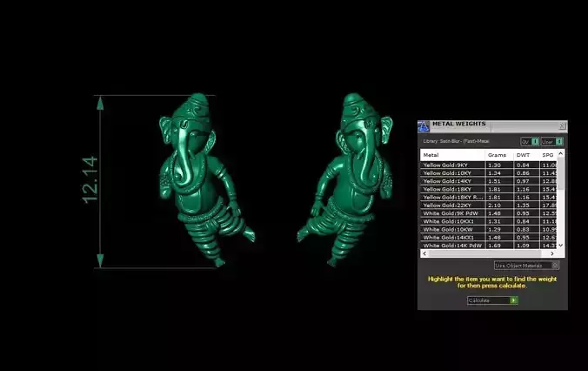Click the green arrow on the Calculate button
This screenshot has width=588, height=371.
click(x=514, y=300)
